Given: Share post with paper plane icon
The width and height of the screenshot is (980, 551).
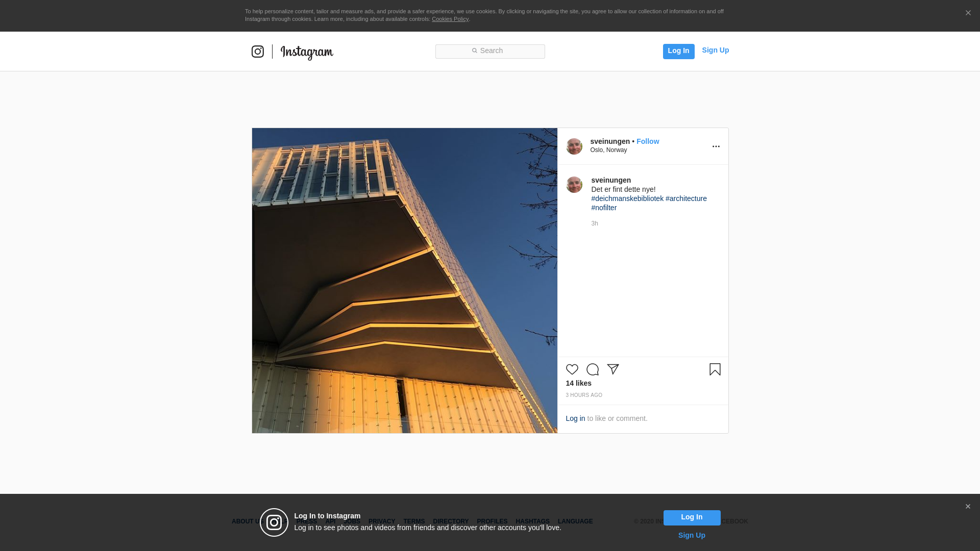Looking at the screenshot, I should click(613, 369).
